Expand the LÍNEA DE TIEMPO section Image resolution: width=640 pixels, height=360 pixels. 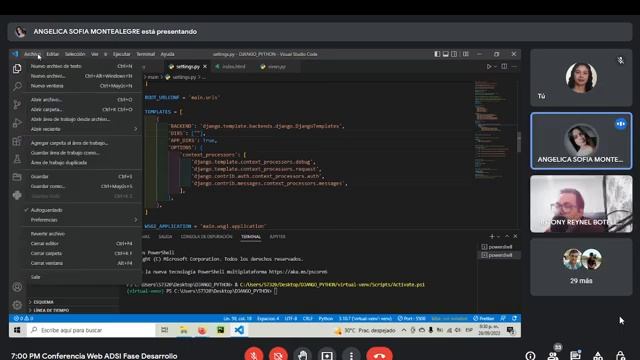pyautogui.click(x=51, y=310)
